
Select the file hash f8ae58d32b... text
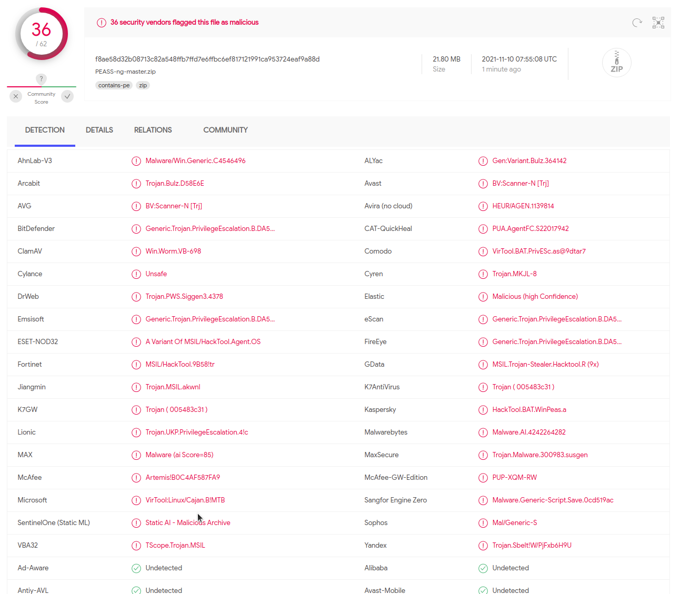coord(207,59)
